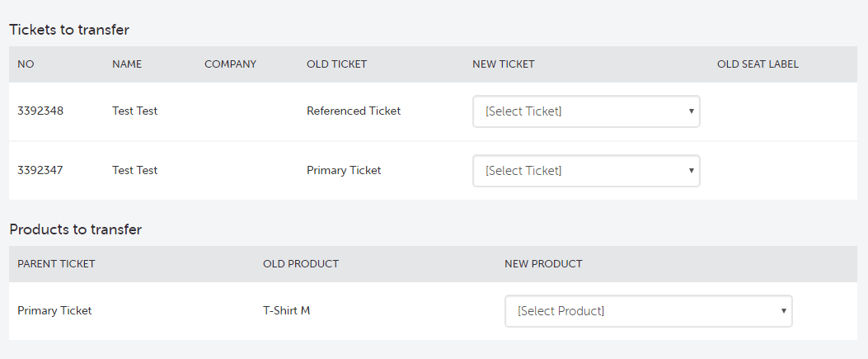The height and width of the screenshot is (359, 868).
Task: Click the PARENT TICKET column header
Action: pyautogui.click(x=56, y=264)
